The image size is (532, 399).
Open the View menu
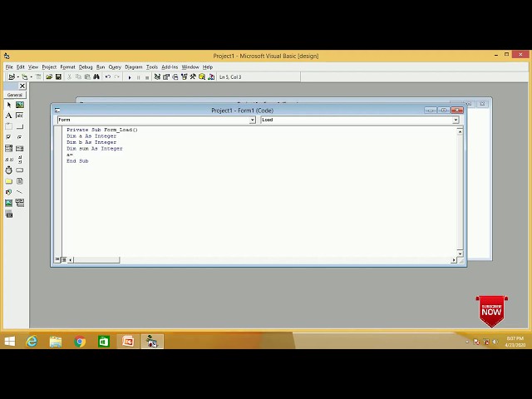(x=33, y=67)
